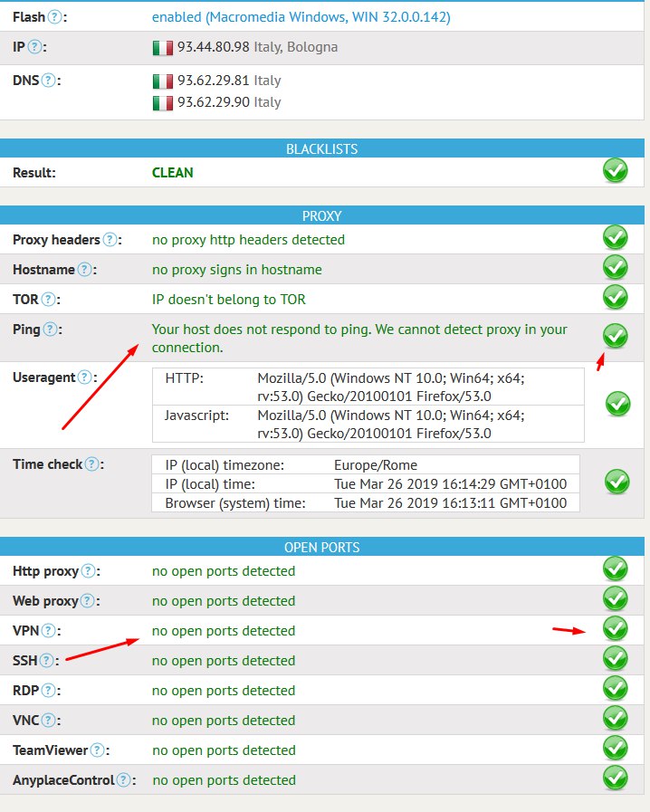Open the Hostname help question mark
The height and width of the screenshot is (812, 650).
[85, 270]
